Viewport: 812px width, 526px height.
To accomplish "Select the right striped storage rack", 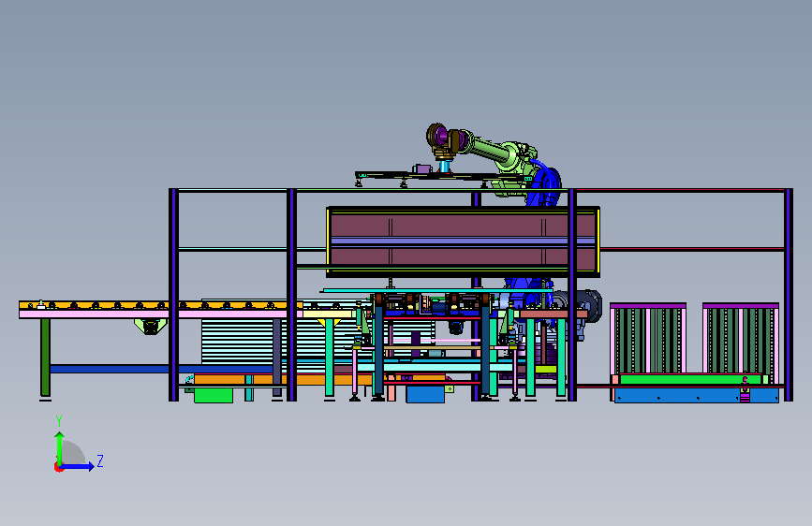I will 741,339.
